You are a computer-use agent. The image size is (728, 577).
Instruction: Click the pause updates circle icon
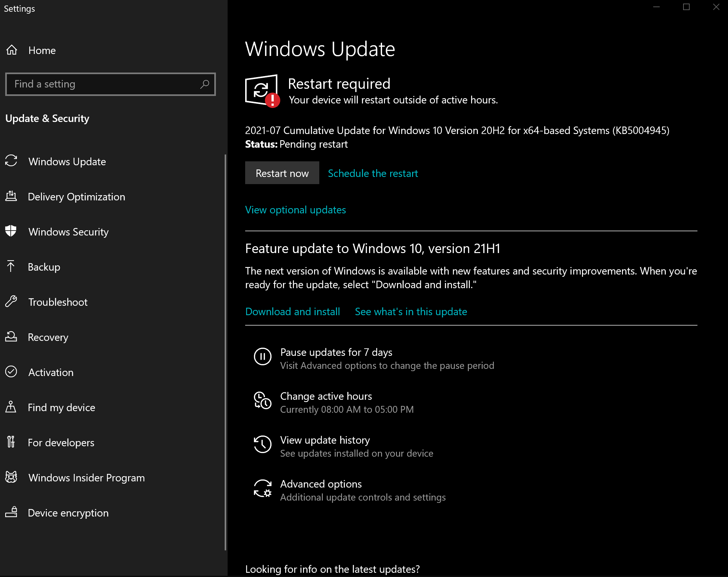[262, 356]
